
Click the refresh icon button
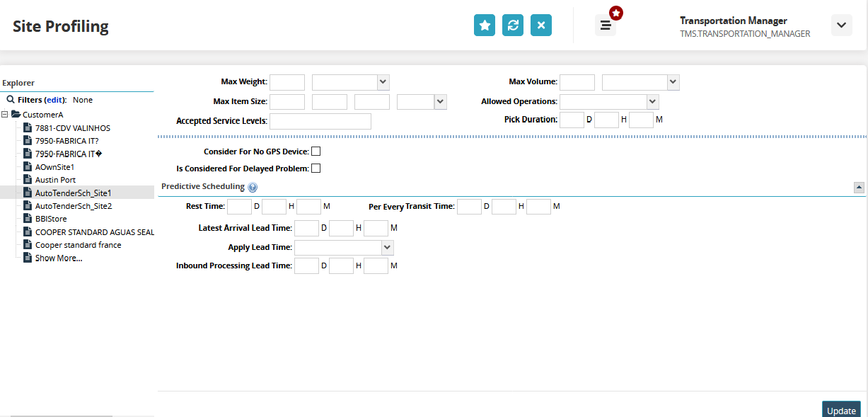click(x=513, y=25)
